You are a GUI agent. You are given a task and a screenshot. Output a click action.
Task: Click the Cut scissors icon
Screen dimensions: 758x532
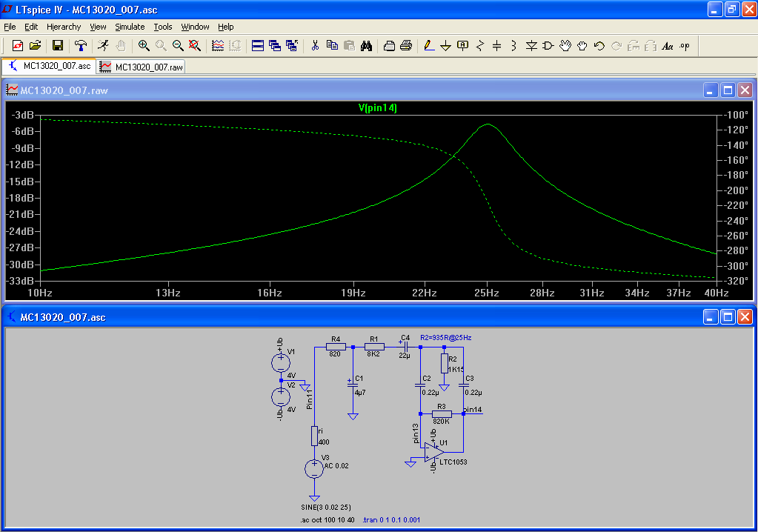click(x=315, y=46)
